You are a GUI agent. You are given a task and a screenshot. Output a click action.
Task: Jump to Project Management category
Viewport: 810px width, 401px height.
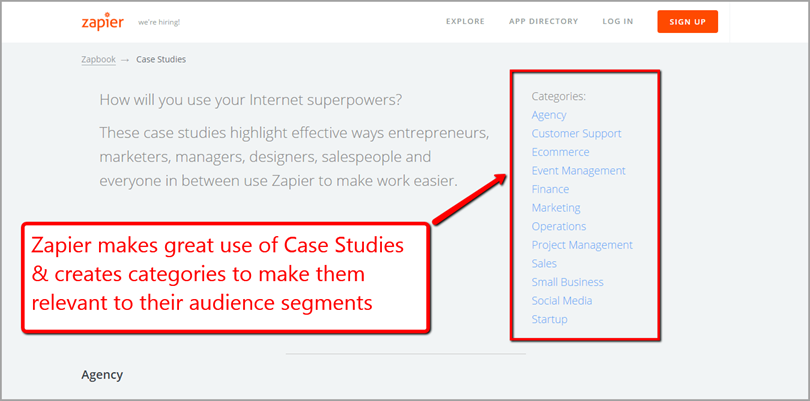point(582,245)
